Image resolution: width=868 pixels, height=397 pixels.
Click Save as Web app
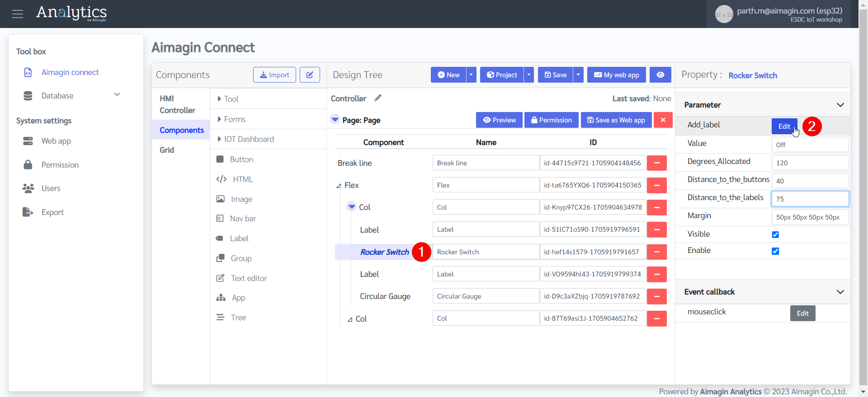616,120
